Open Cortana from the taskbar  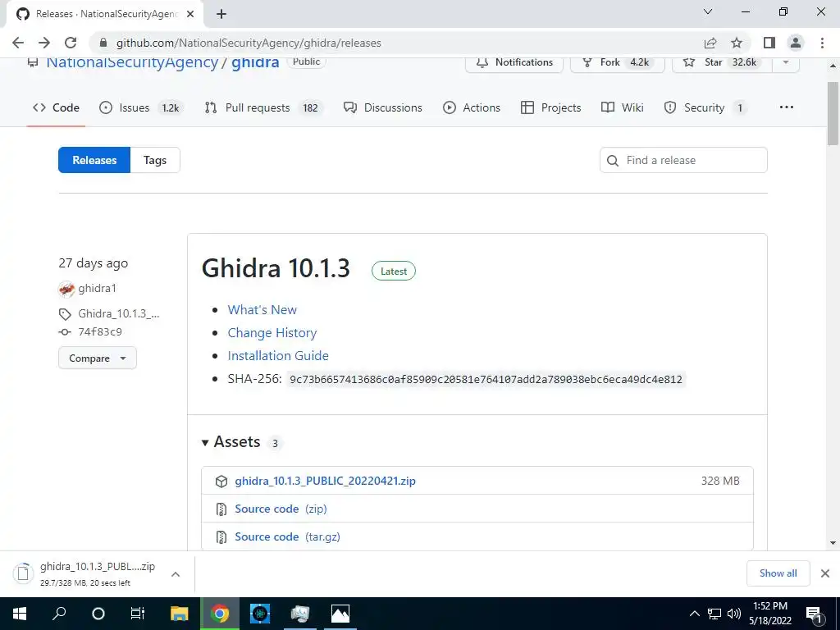pyautogui.click(x=98, y=614)
